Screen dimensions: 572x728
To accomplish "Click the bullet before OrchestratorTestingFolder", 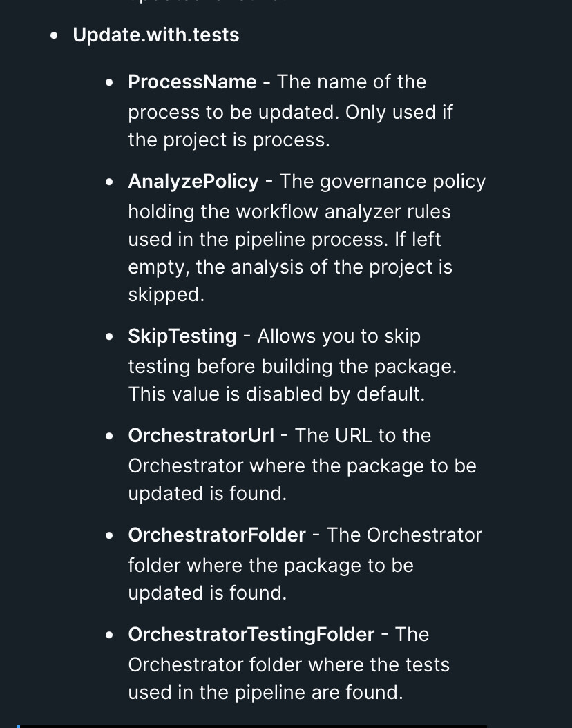I will (109, 635).
